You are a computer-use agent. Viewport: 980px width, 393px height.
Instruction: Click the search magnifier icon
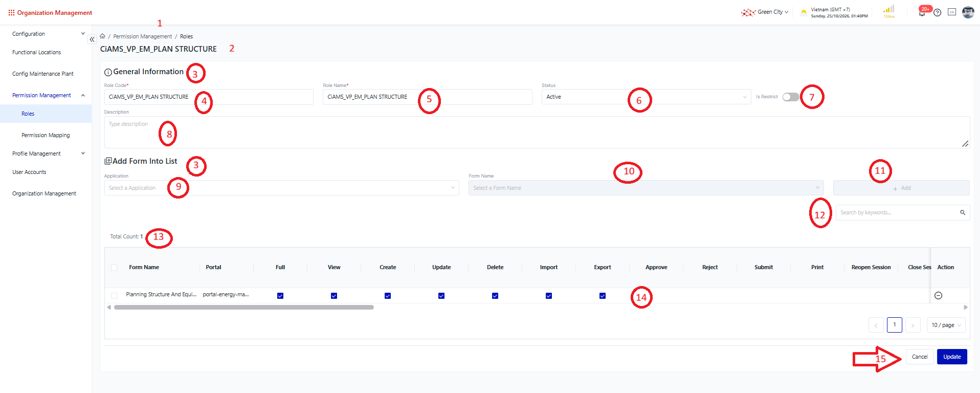point(963,212)
